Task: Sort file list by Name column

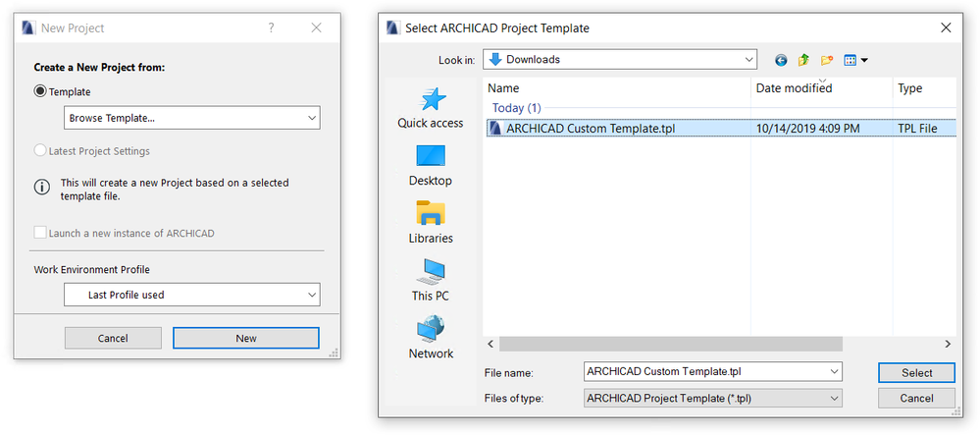Action: [x=616, y=88]
